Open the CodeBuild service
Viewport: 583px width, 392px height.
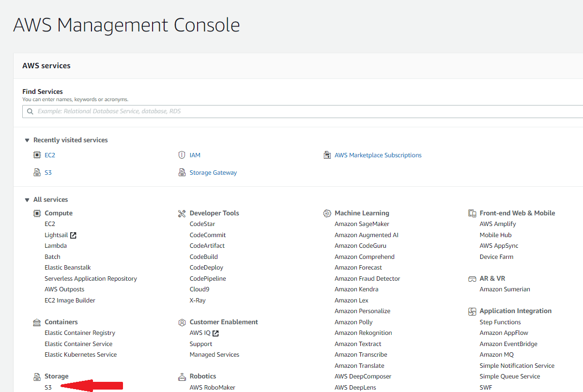click(204, 257)
